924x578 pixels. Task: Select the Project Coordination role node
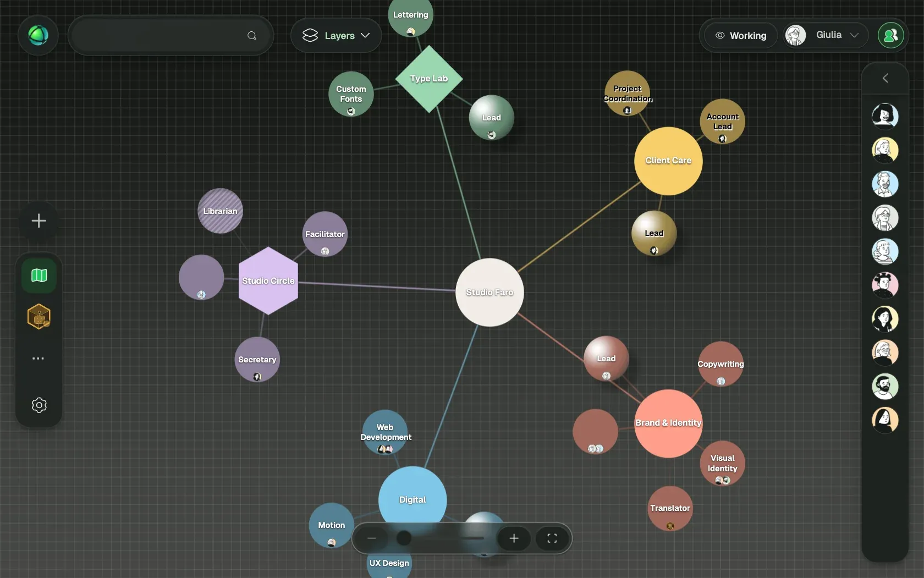tap(627, 93)
